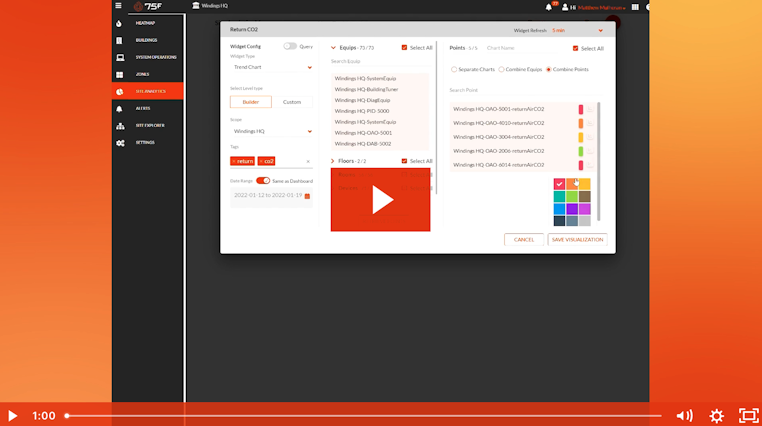Click chart icon beside OAO-5001-returnAirCO2
Viewport: 762px width, 426px height.
[x=590, y=109]
